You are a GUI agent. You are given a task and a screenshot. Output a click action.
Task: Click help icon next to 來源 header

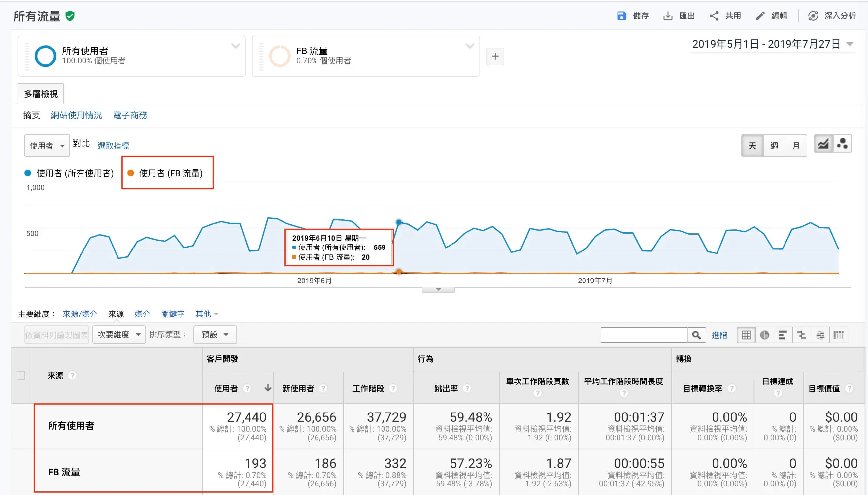click(72, 375)
